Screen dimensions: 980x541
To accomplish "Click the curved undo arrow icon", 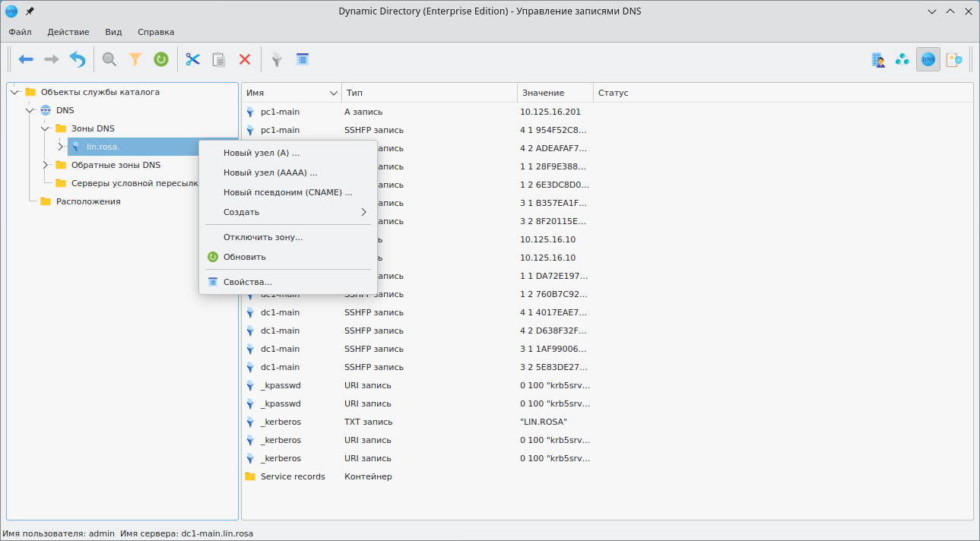I will 78,59.
